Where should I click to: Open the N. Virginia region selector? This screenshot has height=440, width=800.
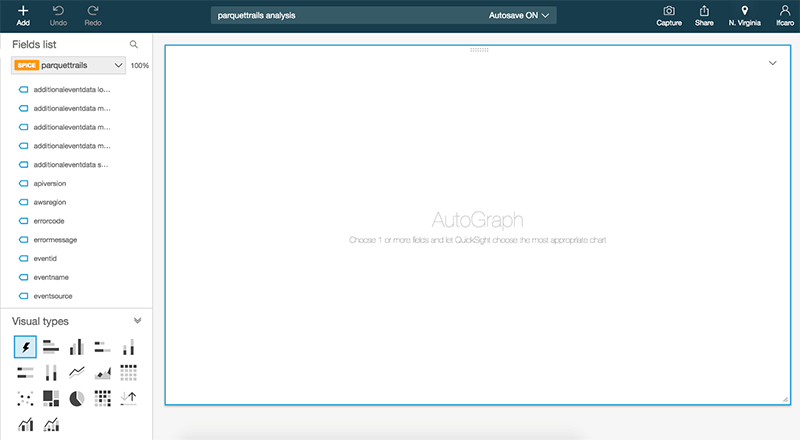744,15
